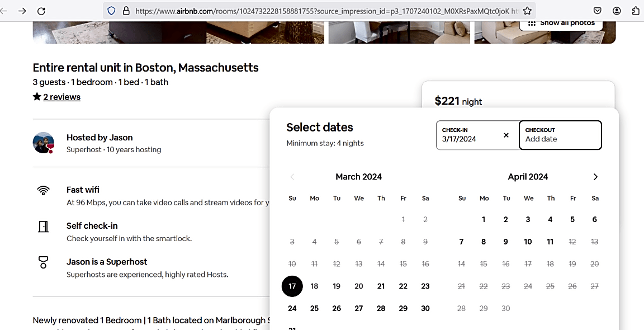Select March 21 as checkout date

pyautogui.click(x=381, y=286)
